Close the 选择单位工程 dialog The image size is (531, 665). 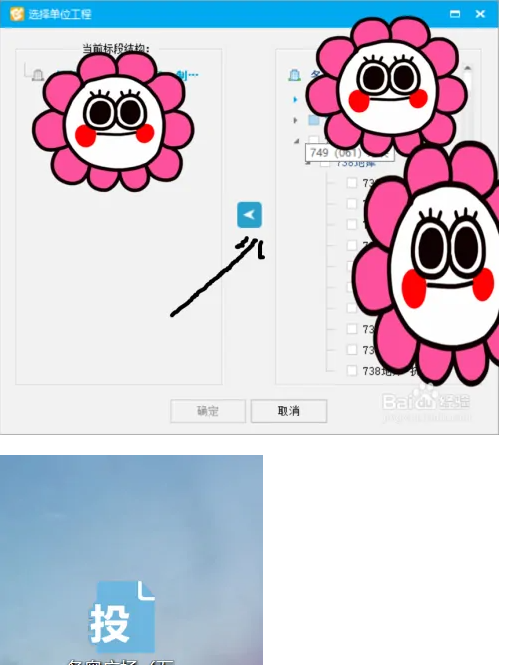(x=480, y=14)
